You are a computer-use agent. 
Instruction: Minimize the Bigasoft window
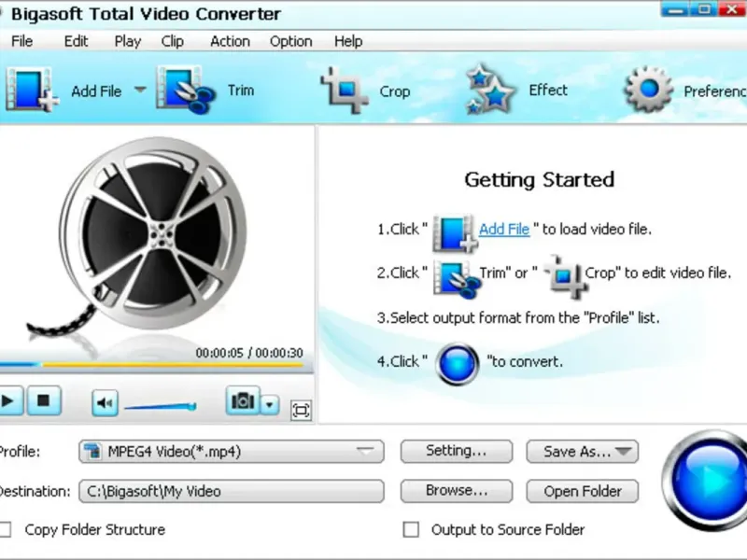(674, 9)
